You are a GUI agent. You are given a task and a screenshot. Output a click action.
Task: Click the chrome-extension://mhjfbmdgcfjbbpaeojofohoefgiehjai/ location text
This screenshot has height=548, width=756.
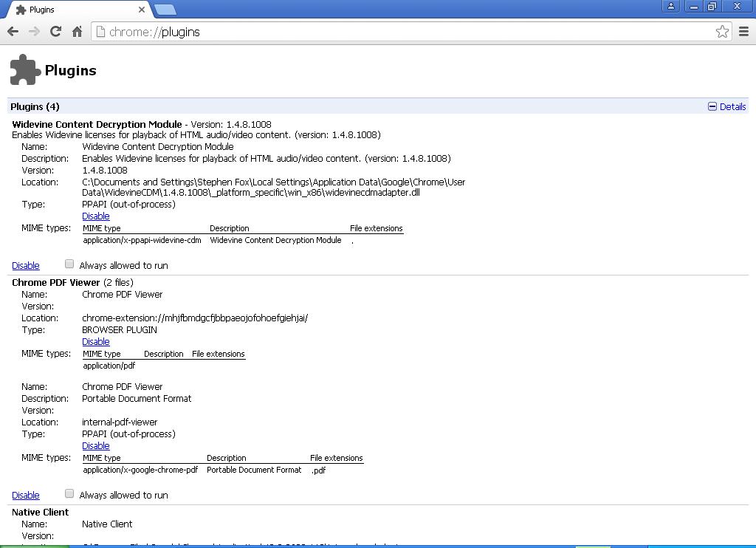click(x=195, y=318)
